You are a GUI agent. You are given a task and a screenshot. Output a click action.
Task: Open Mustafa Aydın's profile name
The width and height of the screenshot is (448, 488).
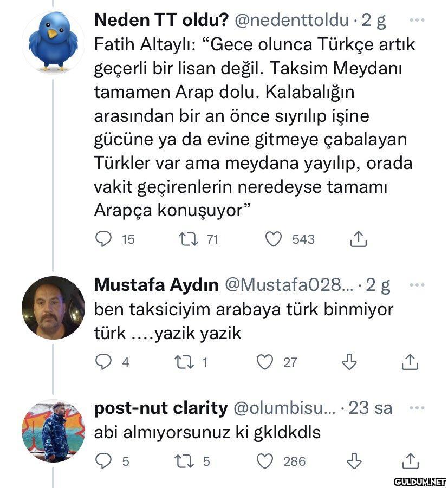click(x=156, y=285)
